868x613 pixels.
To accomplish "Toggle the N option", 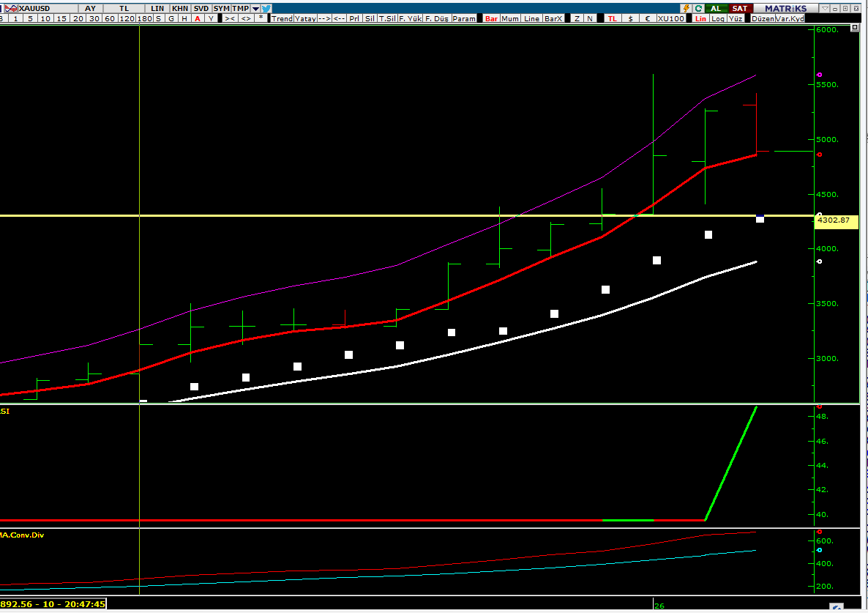I will [x=590, y=18].
